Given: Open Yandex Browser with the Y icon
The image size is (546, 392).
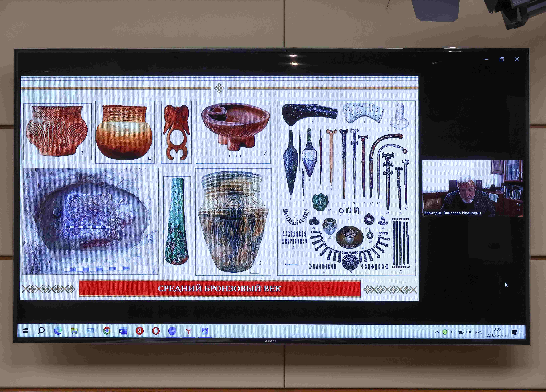Looking at the screenshot, I should (188, 331).
